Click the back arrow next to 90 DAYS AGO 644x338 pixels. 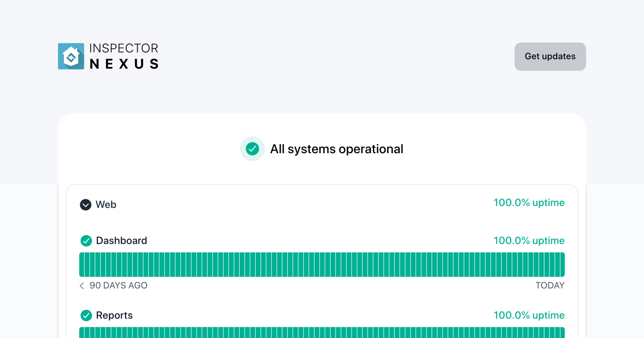82,286
